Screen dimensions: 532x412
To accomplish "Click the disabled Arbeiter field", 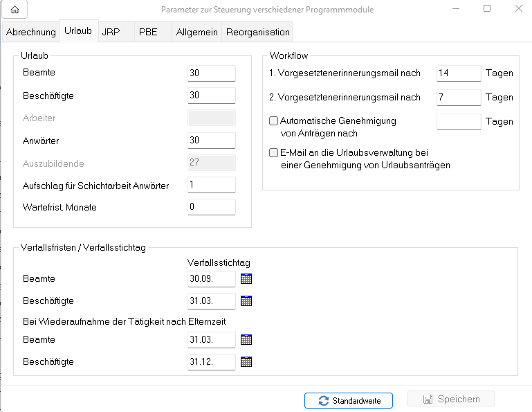I will tap(212, 118).
